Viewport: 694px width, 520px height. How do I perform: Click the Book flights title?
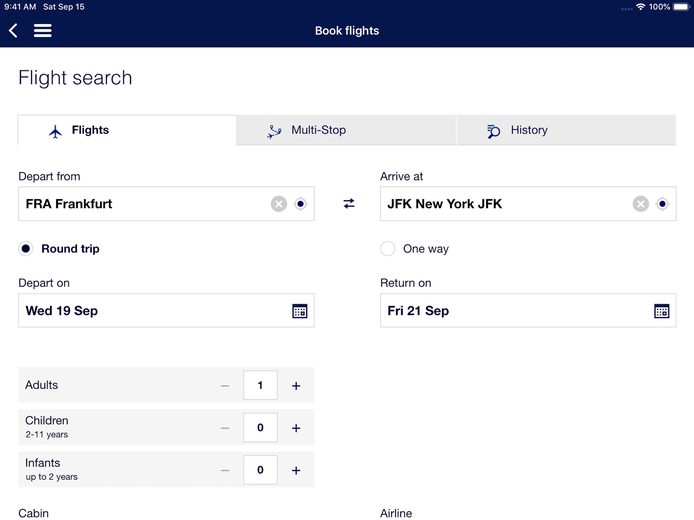(x=347, y=31)
